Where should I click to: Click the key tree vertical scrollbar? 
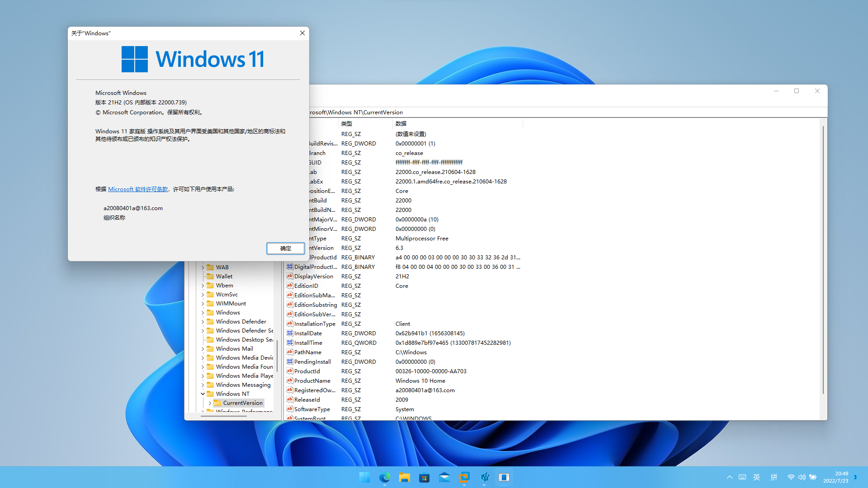(277, 356)
